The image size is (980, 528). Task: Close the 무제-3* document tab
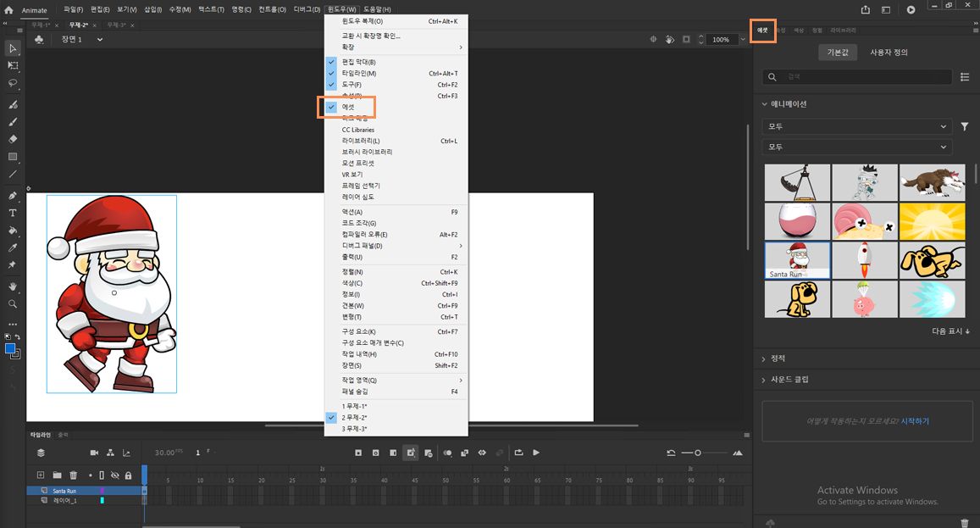(132, 25)
